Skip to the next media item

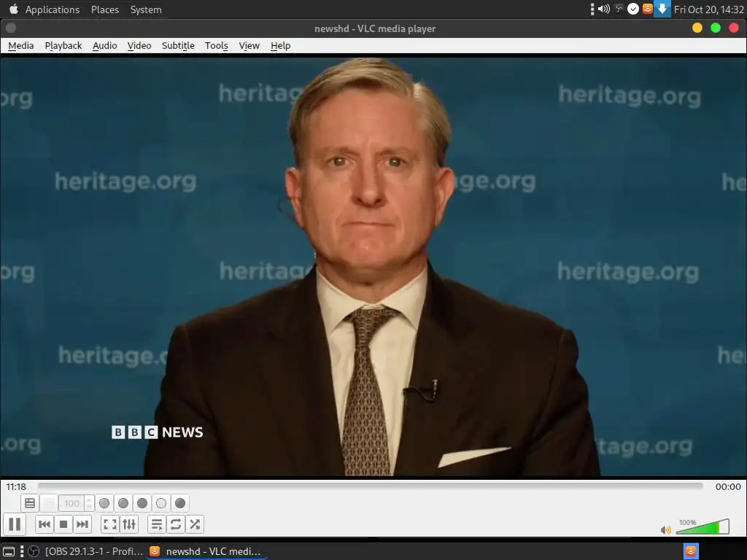82,524
